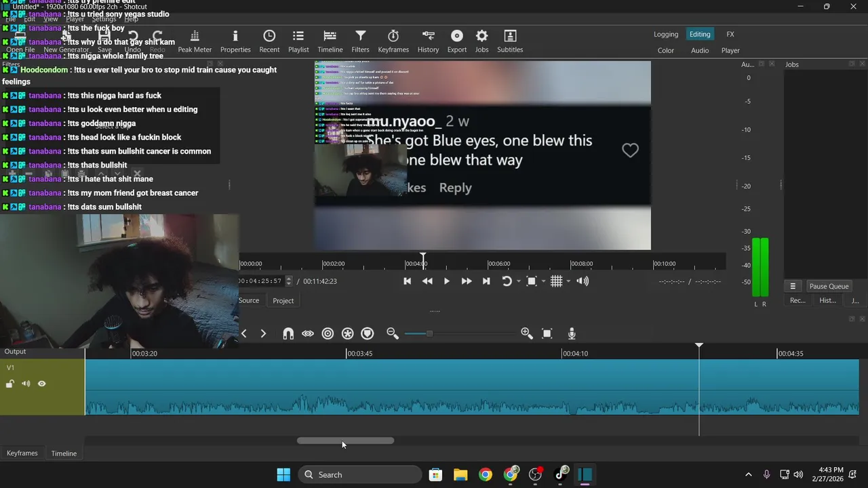Click the timeline horizontal scrollbar
868x488 pixels.
point(345,441)
